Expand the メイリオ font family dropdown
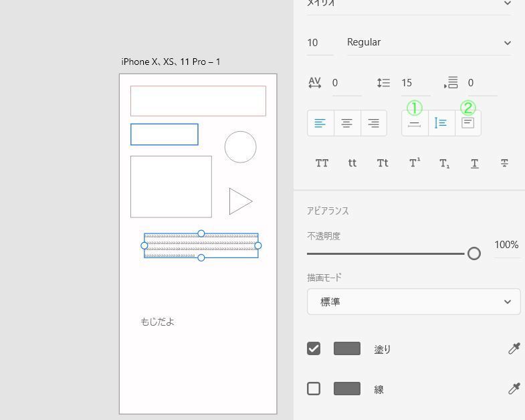The image size is (525, 420). pyautogui.click(x=408, y=4)
